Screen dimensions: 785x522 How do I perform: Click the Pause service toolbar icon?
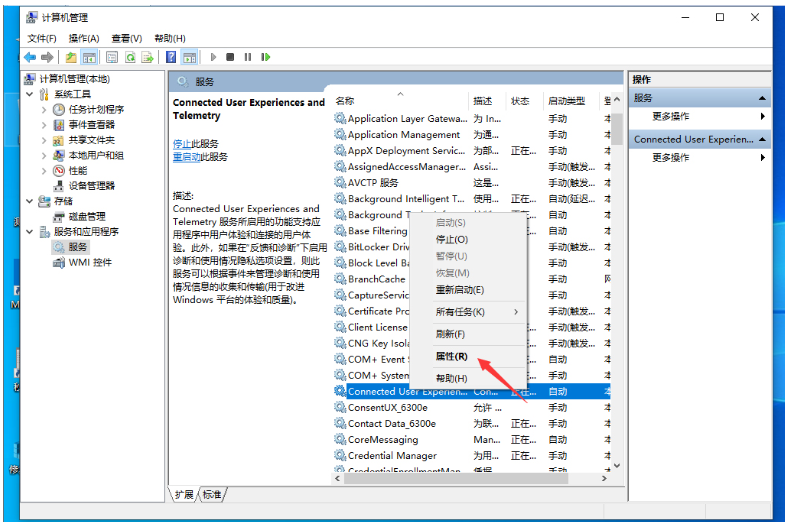pyautogui.click(x=248, y=57)
